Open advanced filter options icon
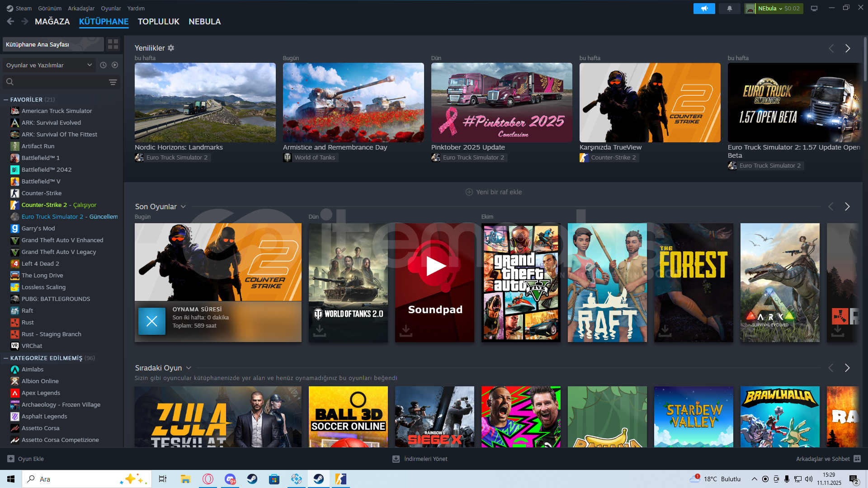The image size is (868, 488). coord(113,82)
